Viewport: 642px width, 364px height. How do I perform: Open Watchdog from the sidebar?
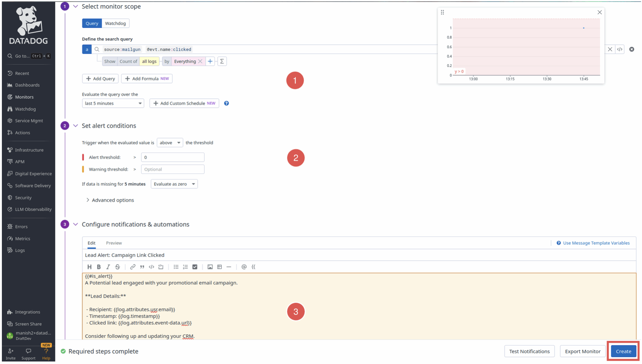[x=25, y=109]
